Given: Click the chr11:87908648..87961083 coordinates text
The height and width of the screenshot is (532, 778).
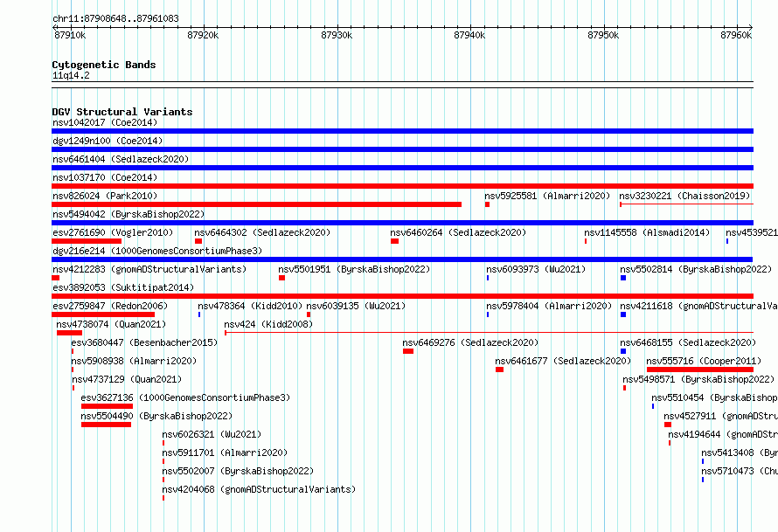Looking at the screenshot, I should pos(115,18).
